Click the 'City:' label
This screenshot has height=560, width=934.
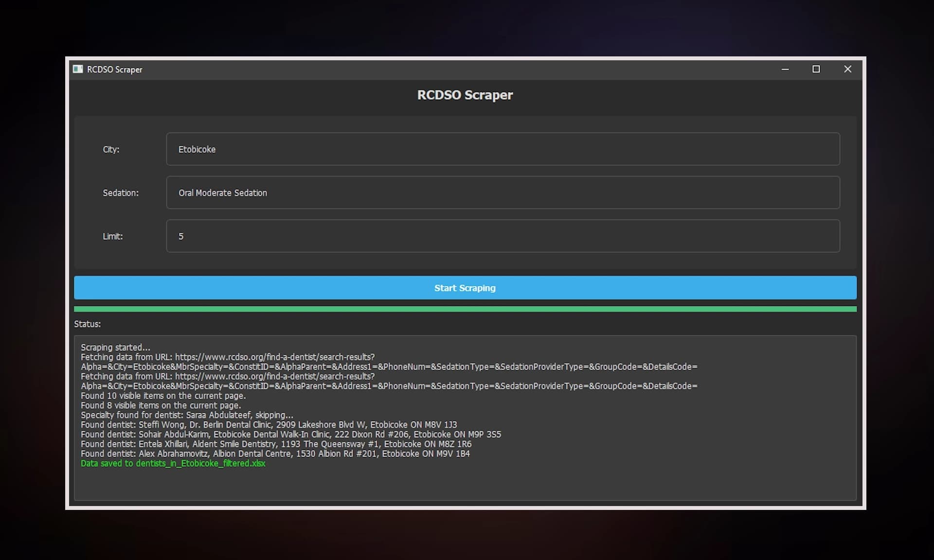[111, 149]
